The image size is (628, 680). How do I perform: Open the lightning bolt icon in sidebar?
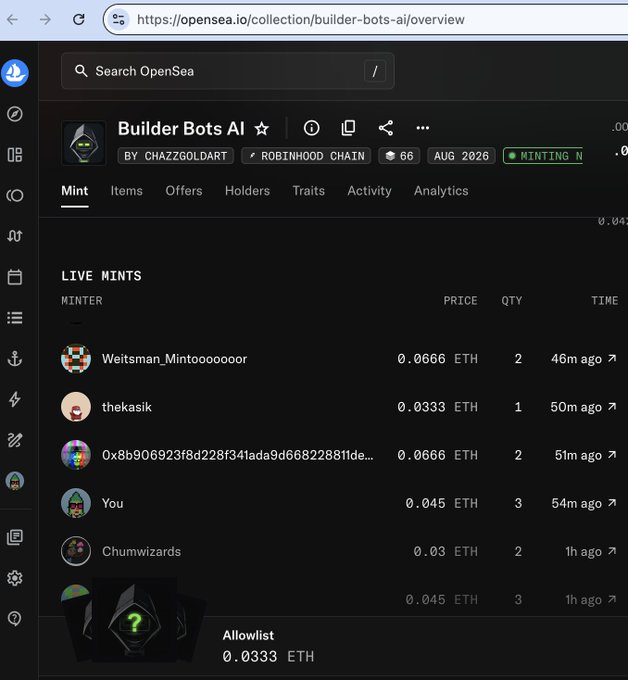click(x=15, y=399)
